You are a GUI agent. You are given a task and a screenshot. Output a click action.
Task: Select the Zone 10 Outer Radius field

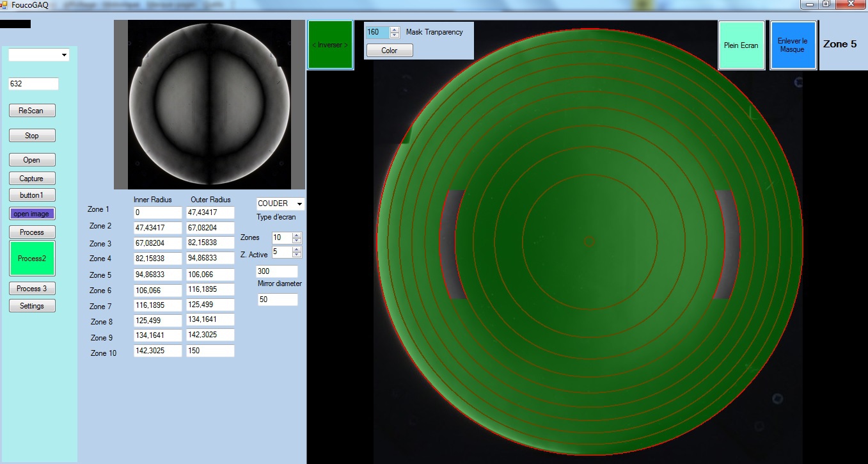[210, 351]
